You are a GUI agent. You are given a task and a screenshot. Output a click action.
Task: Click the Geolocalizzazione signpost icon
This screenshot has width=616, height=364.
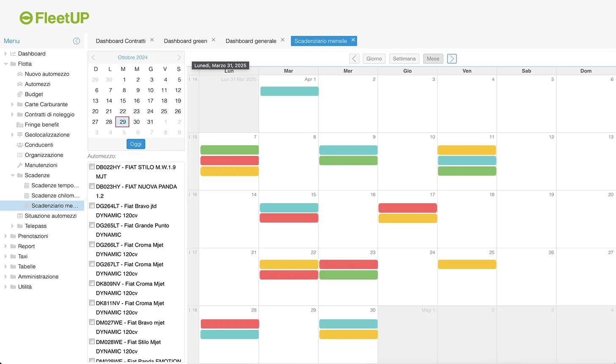20,135
